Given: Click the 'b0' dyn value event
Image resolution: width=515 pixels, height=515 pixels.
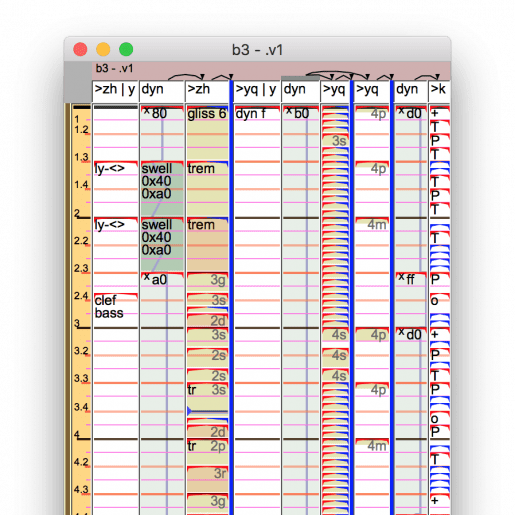Looking at the screenshot, I should (x=300, y=114).
